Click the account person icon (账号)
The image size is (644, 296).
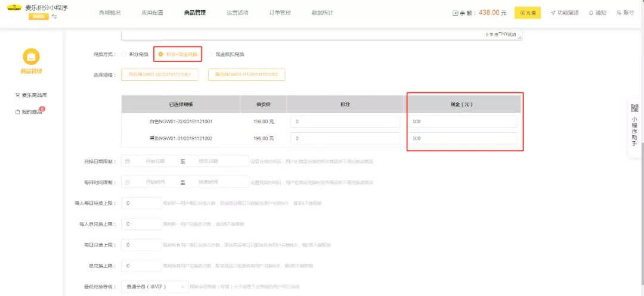[619, 13]
